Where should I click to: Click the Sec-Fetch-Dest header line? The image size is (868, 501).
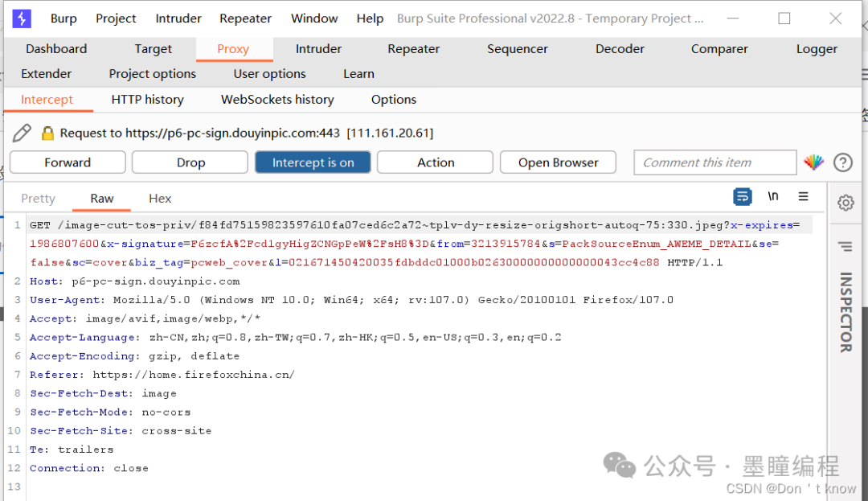click(x=103, y=393)
